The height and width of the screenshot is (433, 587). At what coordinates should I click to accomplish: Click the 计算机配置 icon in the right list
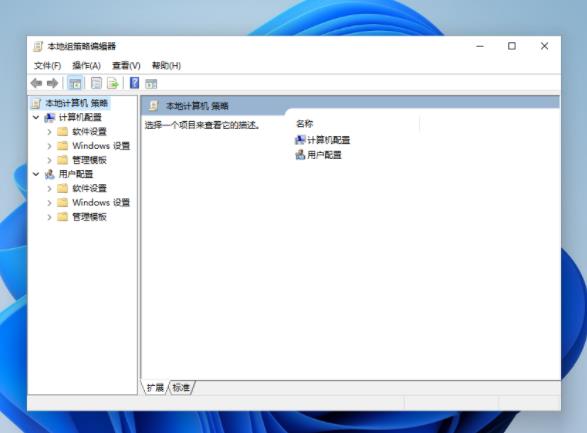300,140
